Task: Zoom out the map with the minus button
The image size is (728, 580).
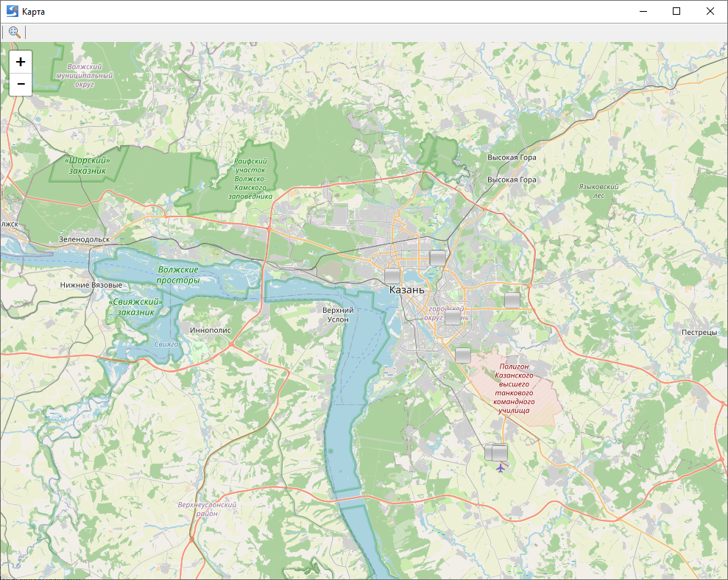Action: pos(21,84)
